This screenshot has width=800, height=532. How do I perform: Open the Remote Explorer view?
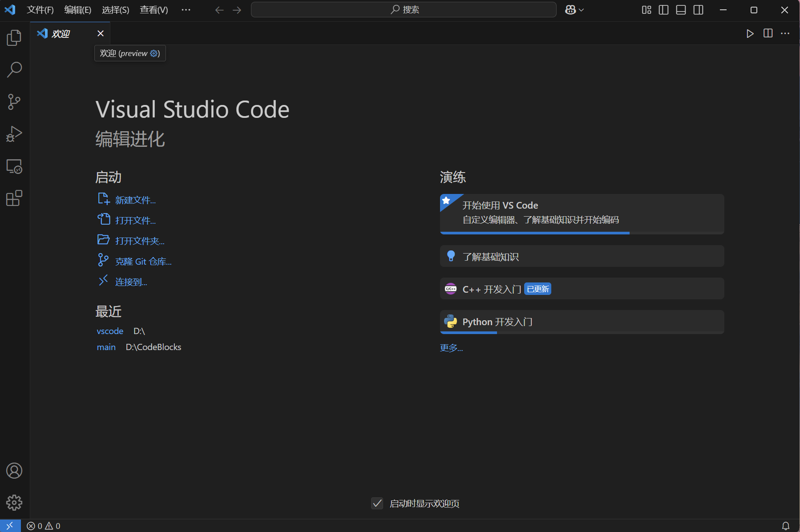(x=14, y=166)
